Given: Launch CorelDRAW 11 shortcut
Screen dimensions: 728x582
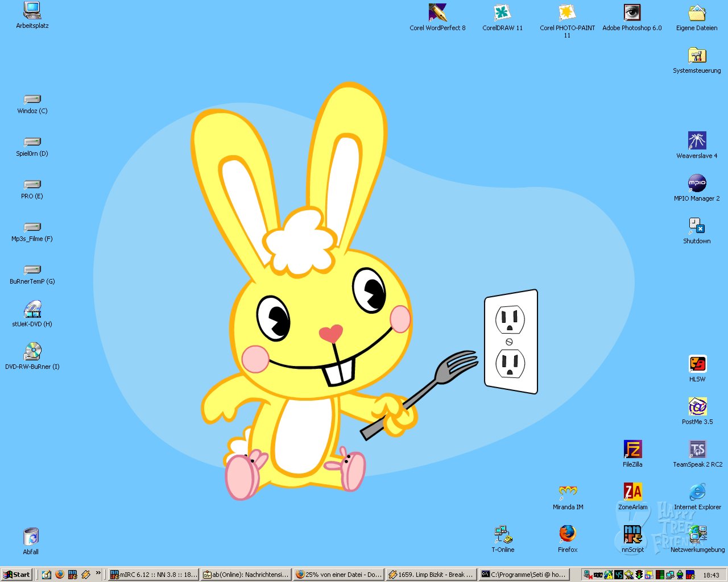Looking at the screenshot, I should pyautogui.click(x=502, y=13).
